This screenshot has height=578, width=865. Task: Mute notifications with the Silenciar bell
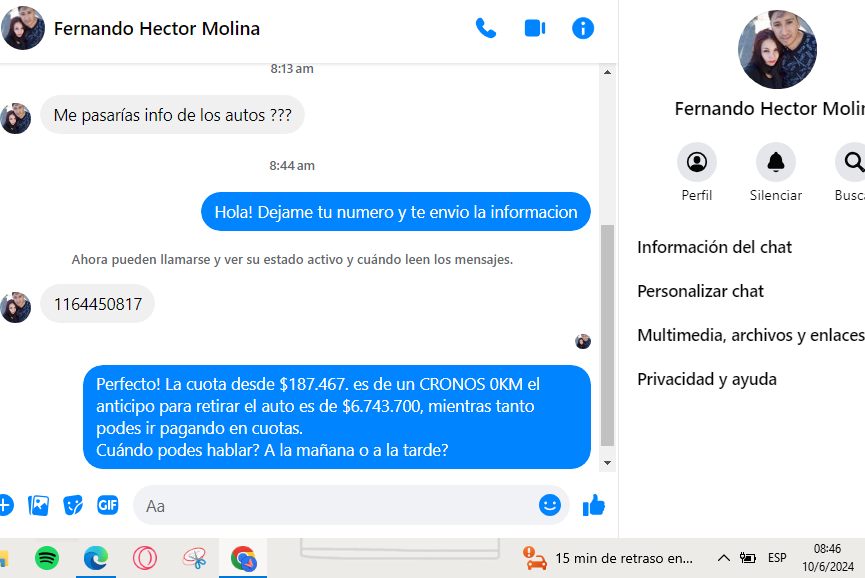point(776,162)
